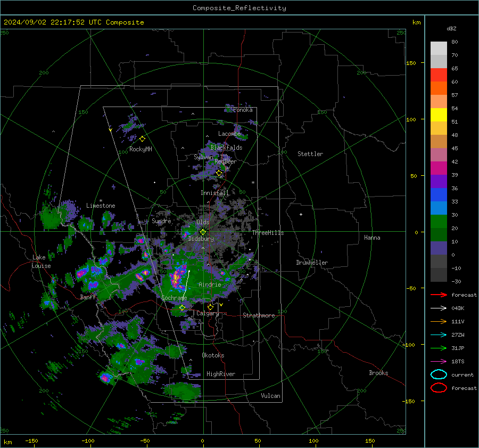Select the Vulcan label

[270, 396]
